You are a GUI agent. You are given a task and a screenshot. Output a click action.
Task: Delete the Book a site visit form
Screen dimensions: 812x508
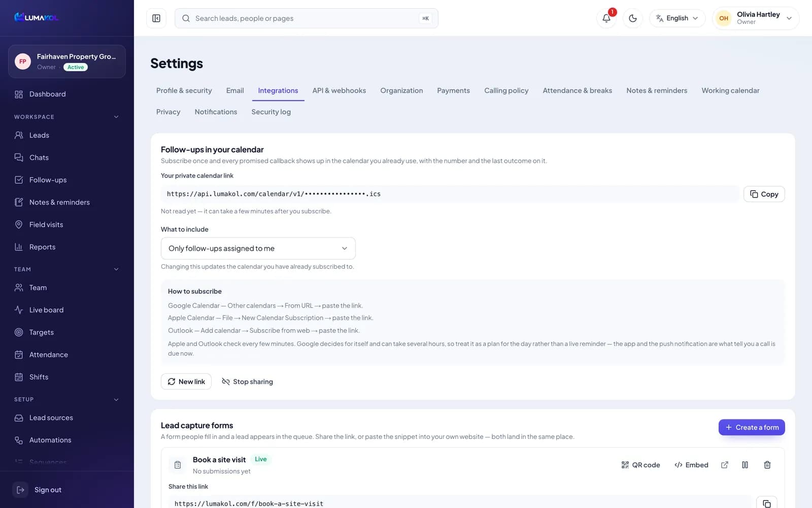pos(767,465)
